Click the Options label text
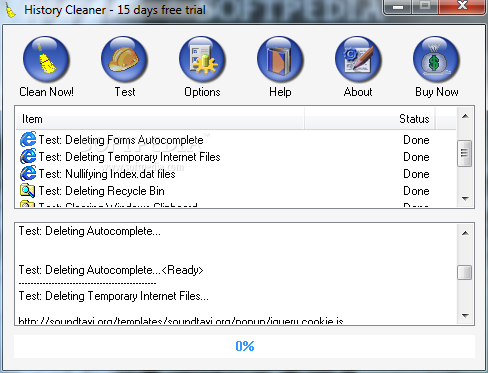488x373 pixels. 202,92
